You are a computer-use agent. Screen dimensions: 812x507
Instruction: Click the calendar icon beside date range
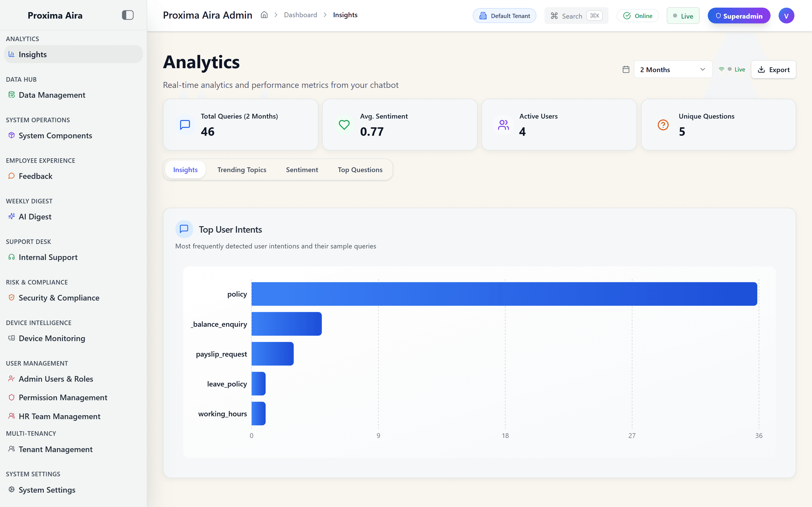pyautogui.click(x=626, y=69)
